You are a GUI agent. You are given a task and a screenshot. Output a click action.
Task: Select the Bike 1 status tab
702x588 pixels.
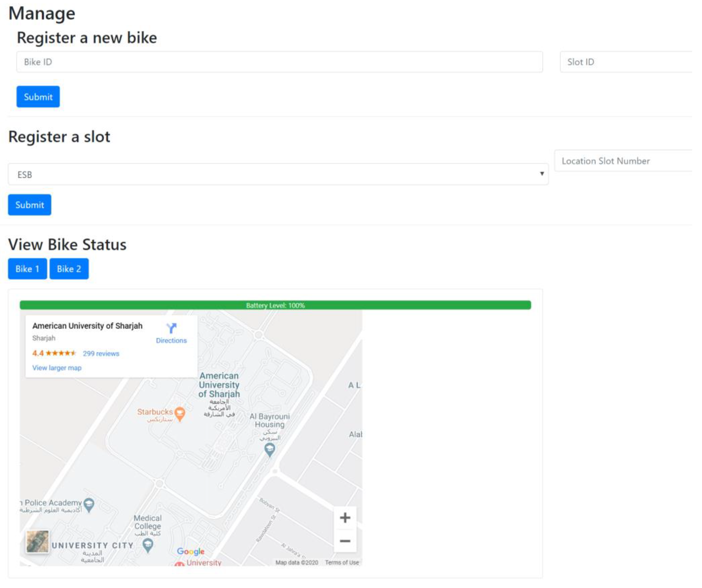click(x=27, y=269)
